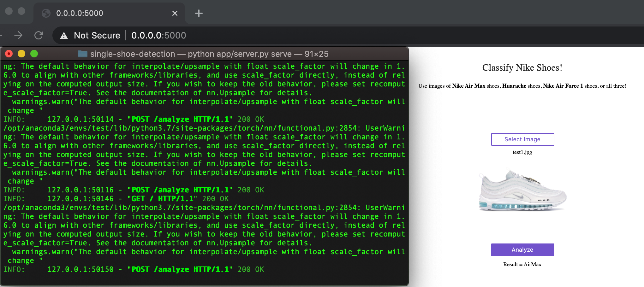Click the bold Huarache text
This screenshot has height=287, width=644.
pos(514,86)
